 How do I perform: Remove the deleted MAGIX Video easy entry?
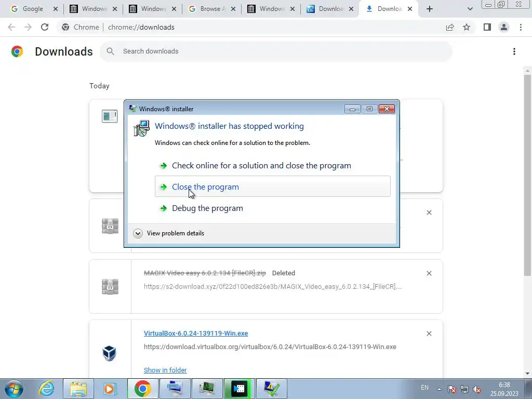(429, 273)
